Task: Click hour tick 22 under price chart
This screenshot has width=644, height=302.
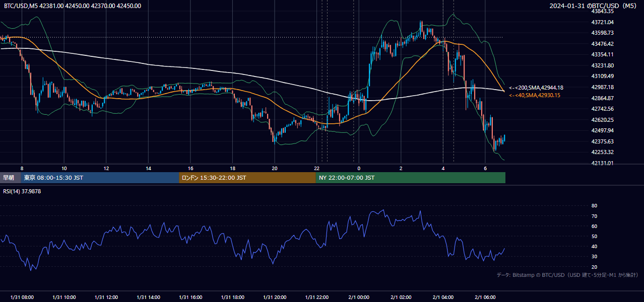Action: tap(316, 168)
